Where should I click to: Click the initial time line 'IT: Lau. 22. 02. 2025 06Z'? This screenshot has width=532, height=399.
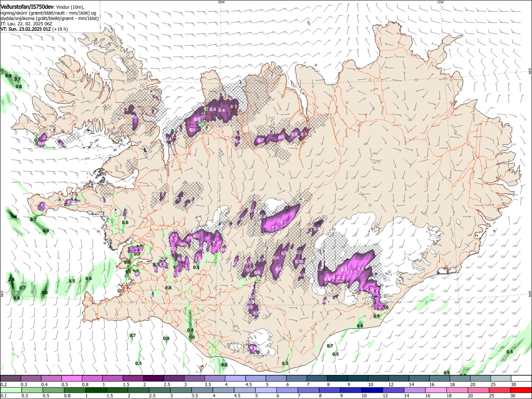tap(26, 24)
